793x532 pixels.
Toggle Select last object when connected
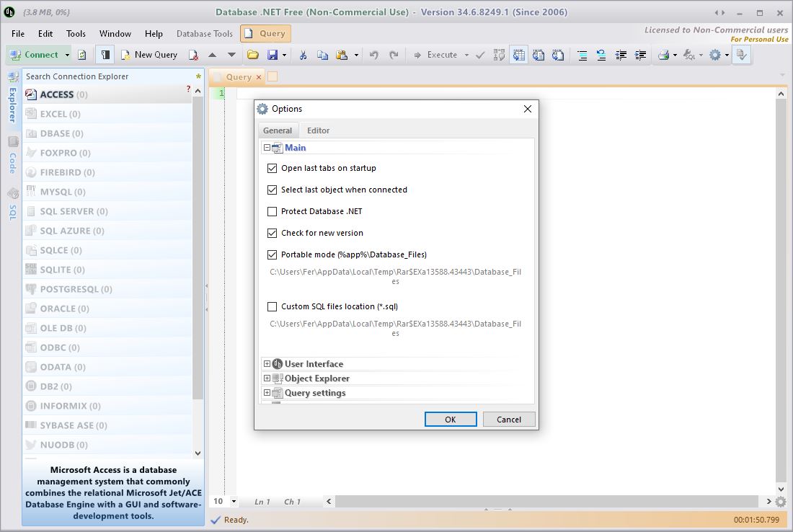(272, 190)
